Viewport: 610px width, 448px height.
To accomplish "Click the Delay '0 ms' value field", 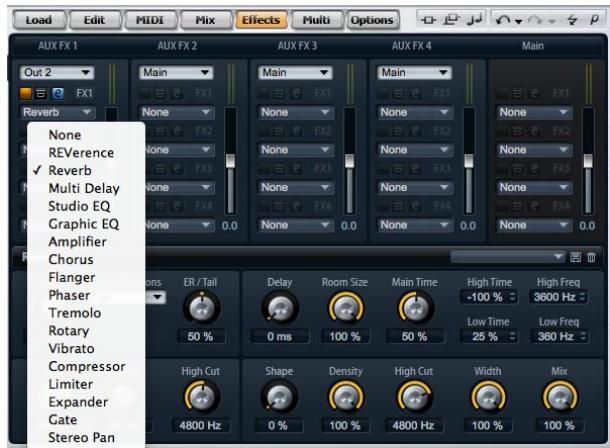I will click(279, 336).
